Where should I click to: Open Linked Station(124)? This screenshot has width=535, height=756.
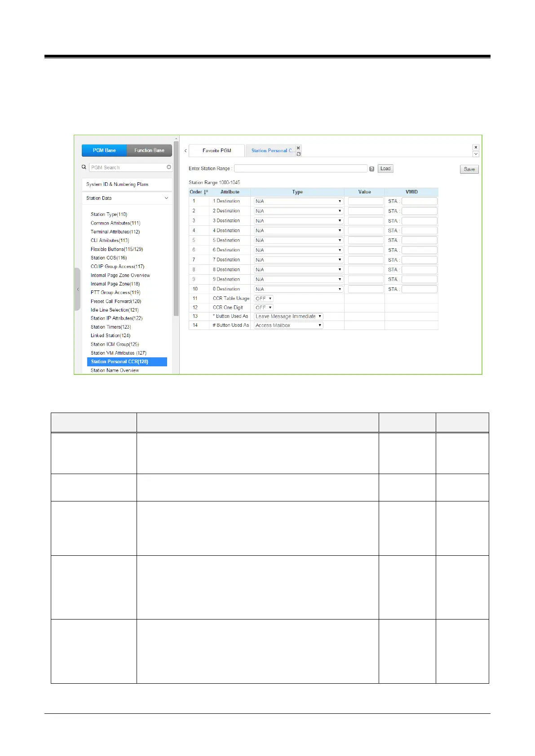111,335
